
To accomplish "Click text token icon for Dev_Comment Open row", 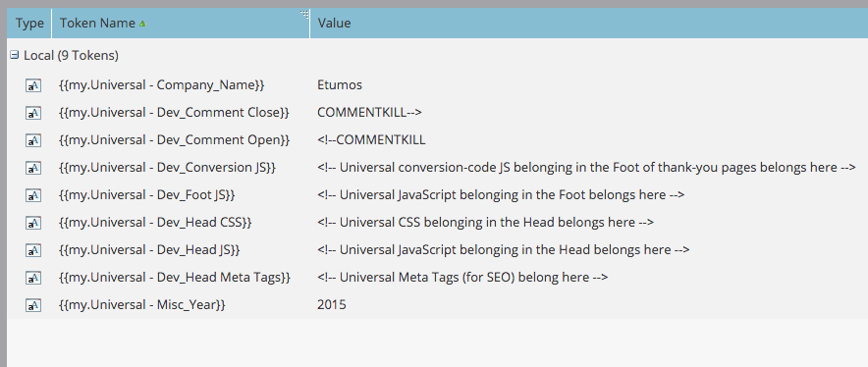I will pos(33,140).
